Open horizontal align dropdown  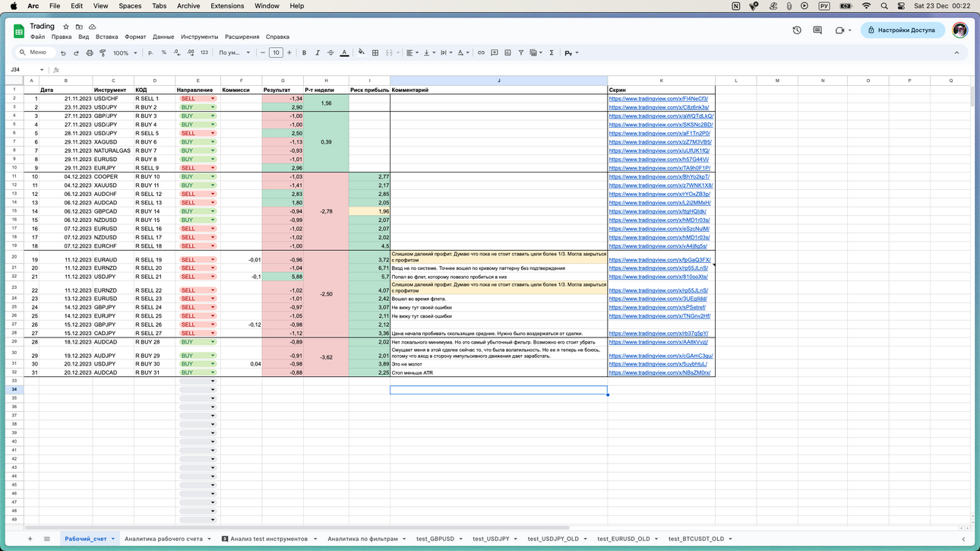[411, 53]
